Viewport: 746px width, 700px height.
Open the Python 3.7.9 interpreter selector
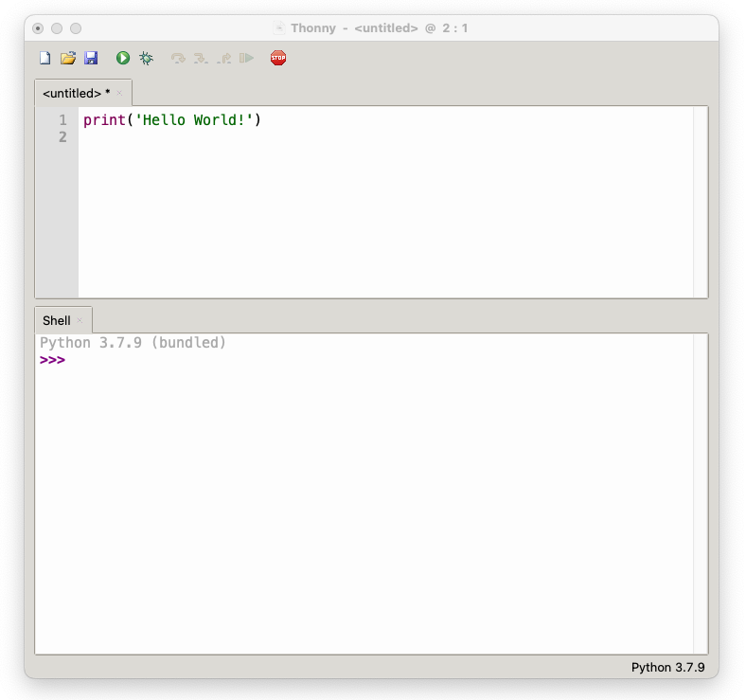(667, 667)
